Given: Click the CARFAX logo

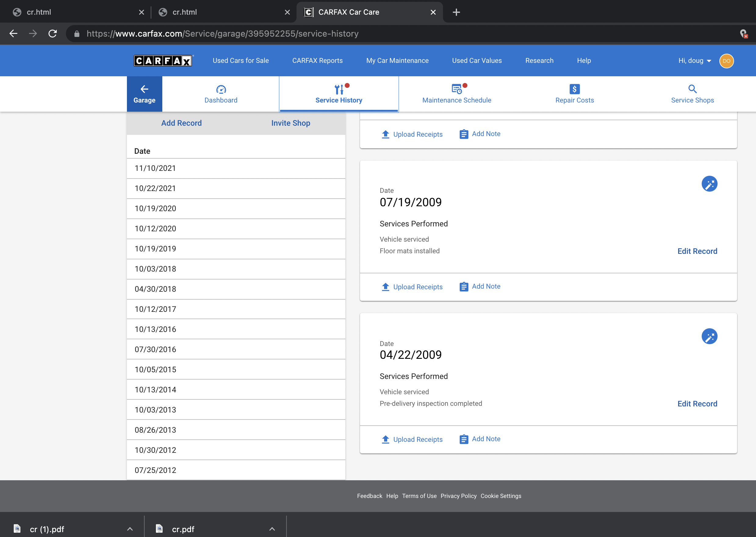Looking at the screenshot, I should coord(163,61).
